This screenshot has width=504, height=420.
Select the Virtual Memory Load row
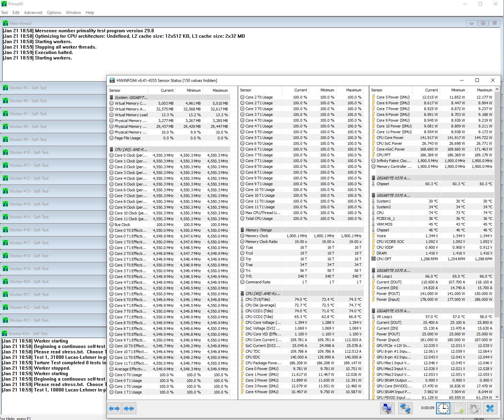pos(169,115)
